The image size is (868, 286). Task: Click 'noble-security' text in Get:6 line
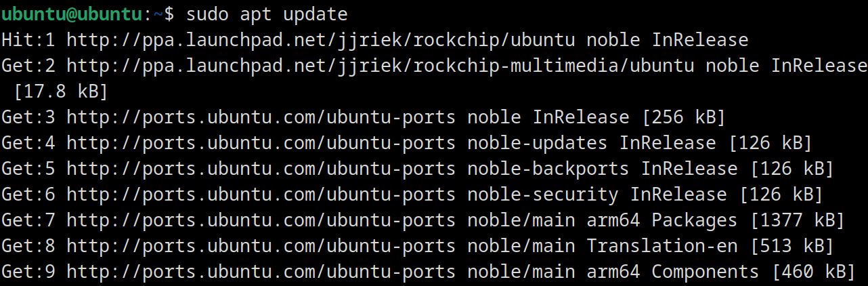[543, 195]
